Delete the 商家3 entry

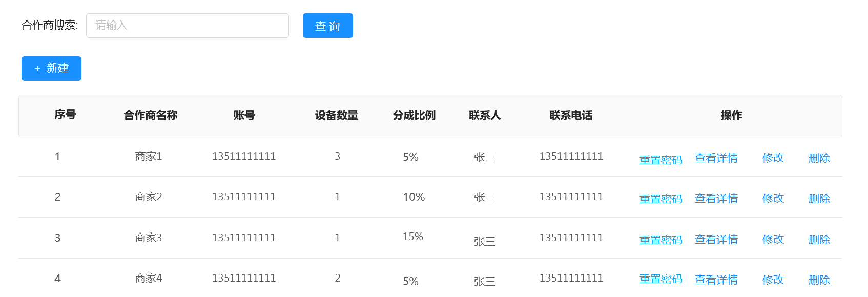coord(819,240)
